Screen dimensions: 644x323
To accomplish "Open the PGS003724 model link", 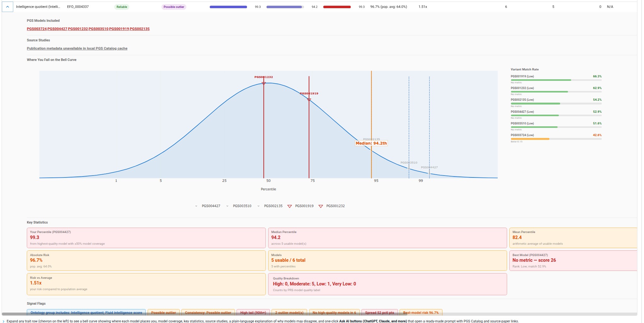I will [37, 29].
